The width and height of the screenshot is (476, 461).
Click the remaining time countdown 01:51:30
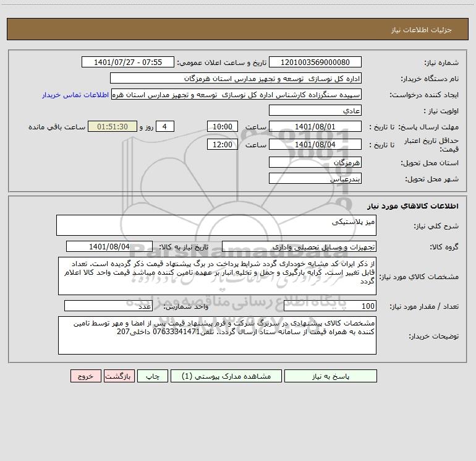113,127
